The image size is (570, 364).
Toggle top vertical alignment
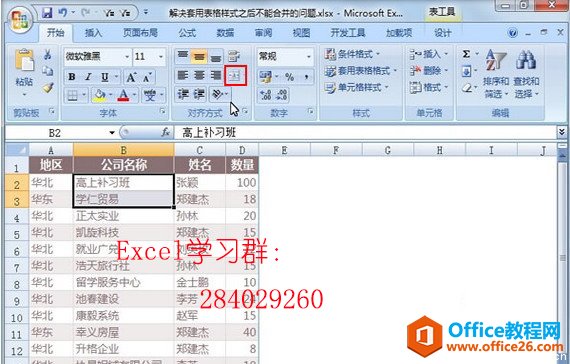point(182,56)
